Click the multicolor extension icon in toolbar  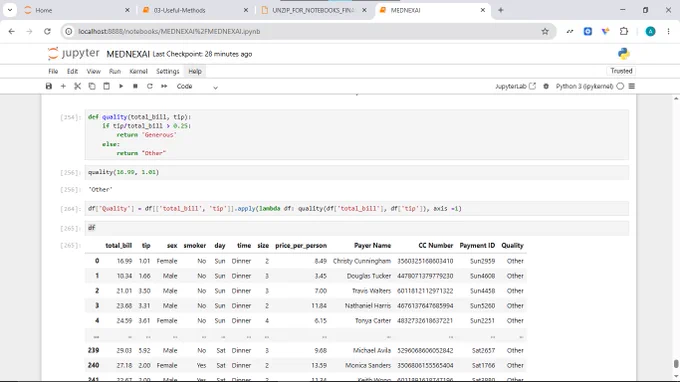click(605, 31)
